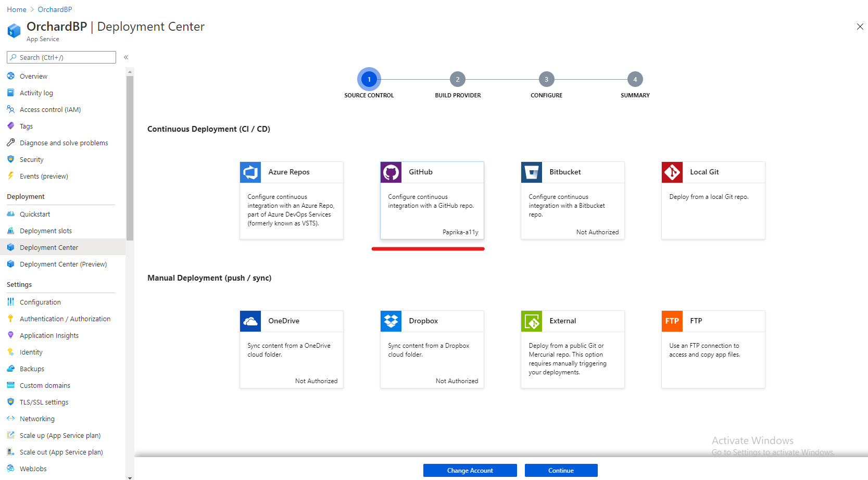
Task: Click the Scale out icon
Action: 10,452
